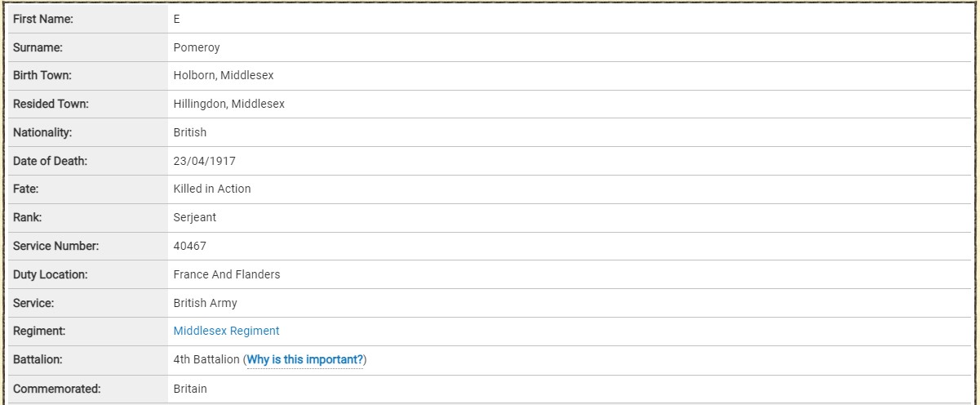Select the service value British Army

point(206,303)
